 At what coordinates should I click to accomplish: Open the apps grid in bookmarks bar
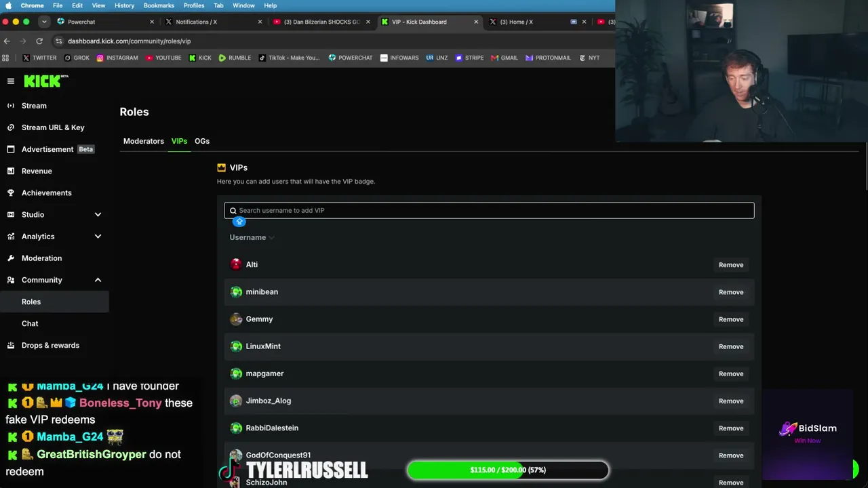(x=6, y=58)
